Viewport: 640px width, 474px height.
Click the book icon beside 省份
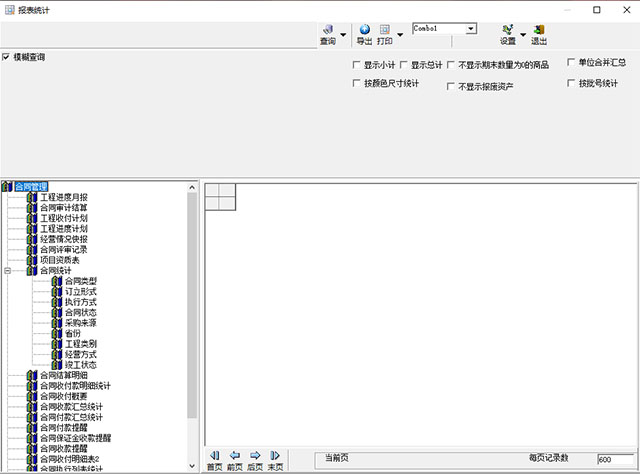(57, 334)
